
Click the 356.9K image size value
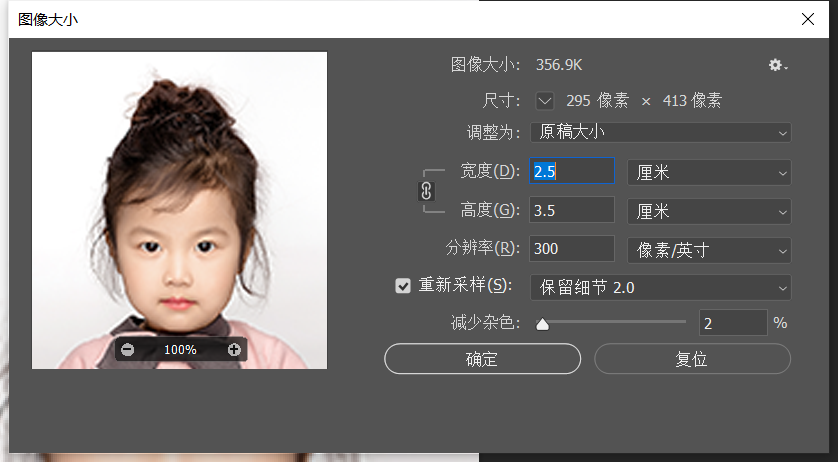[x=559, y=65]
